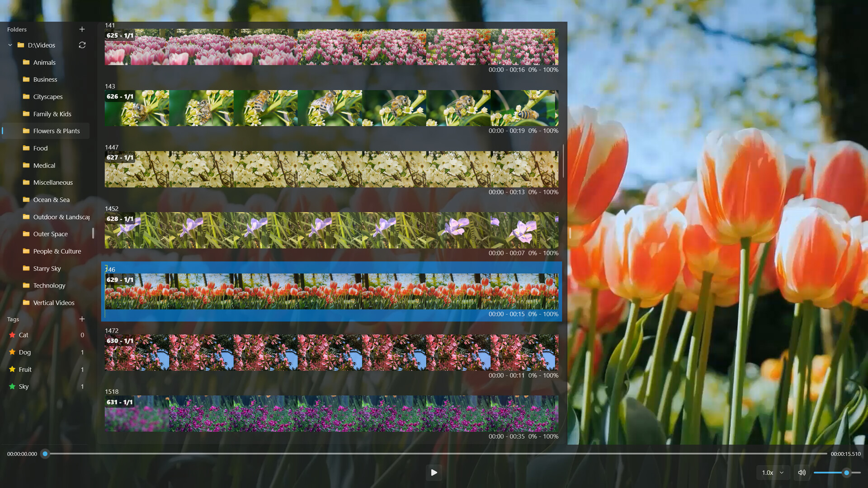The image size is (868, 488).
Task: Click the playback seek bar handle
Action: coord(45,454)
